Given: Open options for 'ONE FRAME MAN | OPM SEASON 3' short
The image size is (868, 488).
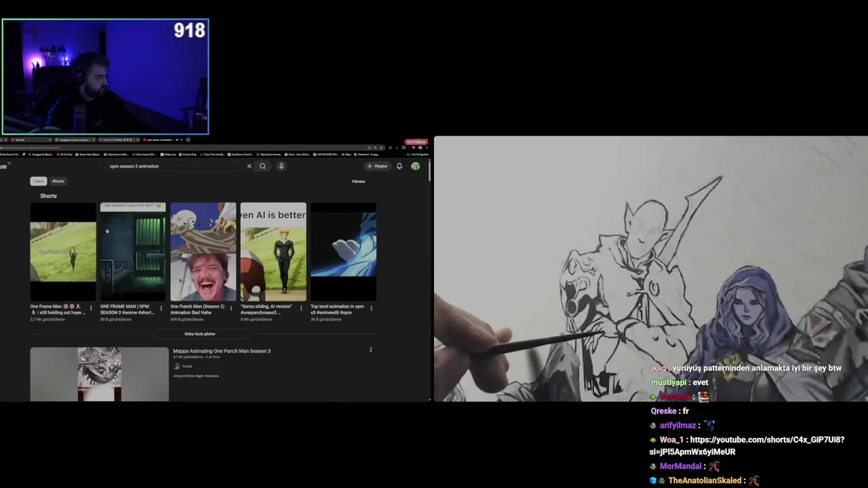Looking at the screenshot, I should coord(161,308).
